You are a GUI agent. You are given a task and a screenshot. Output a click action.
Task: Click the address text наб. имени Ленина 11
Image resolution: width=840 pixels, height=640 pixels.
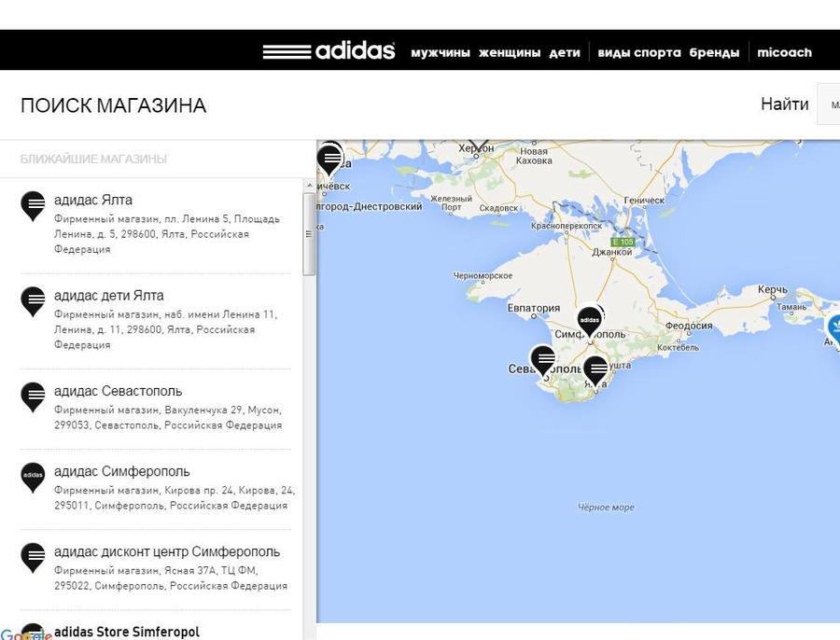tap(165, 329)
